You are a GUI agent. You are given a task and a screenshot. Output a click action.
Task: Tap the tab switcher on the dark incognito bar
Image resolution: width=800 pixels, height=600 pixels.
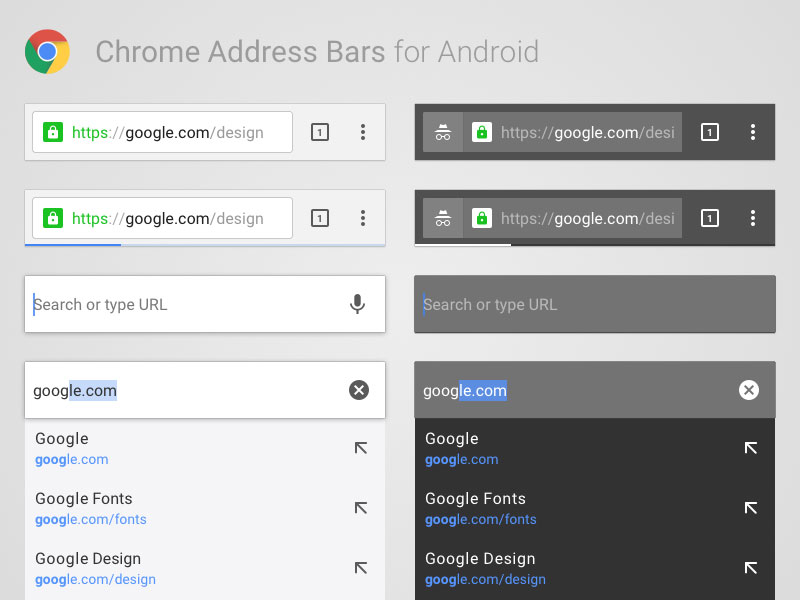click(x=709, y=131)
